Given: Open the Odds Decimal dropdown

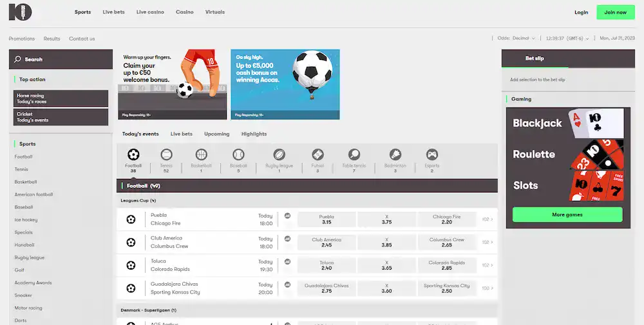Looking at the screenshot, I should click(516, 38).
